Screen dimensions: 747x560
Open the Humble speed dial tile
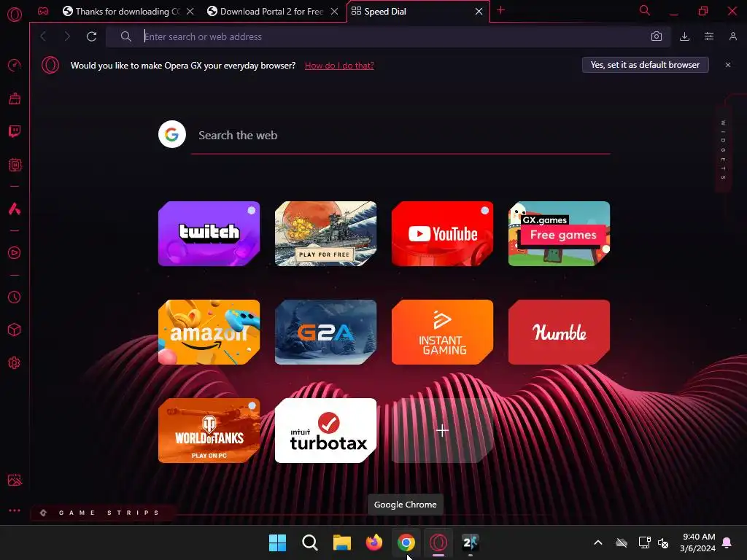560,332
